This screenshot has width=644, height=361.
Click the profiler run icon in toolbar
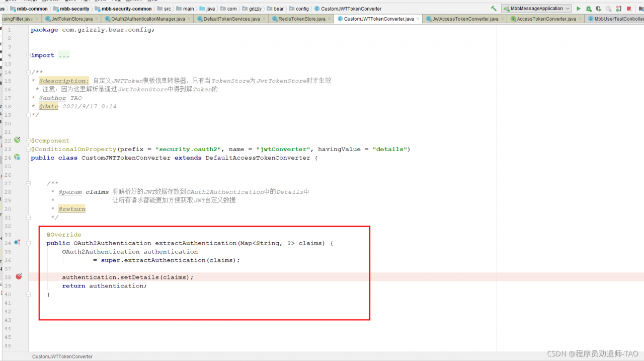pos(609,9)
